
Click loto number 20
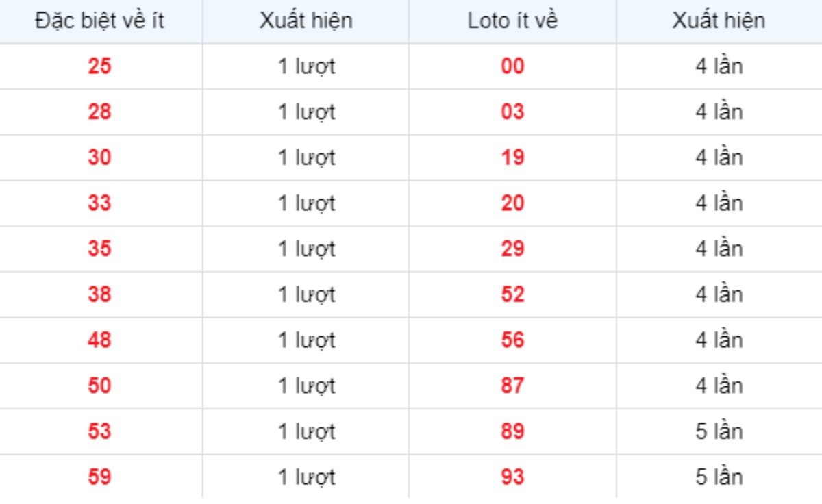click(512, 204)
